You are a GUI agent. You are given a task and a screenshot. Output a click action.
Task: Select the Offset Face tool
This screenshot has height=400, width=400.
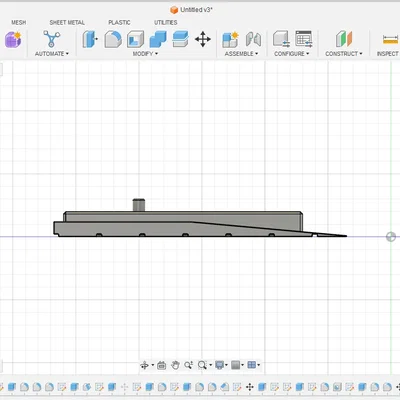[x=180, y=39]
